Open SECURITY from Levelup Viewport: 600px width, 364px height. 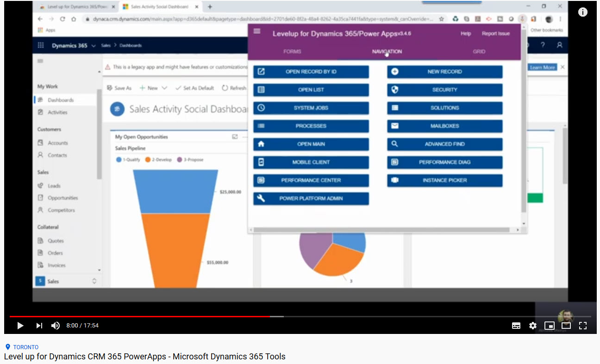[x=445, y=90]
